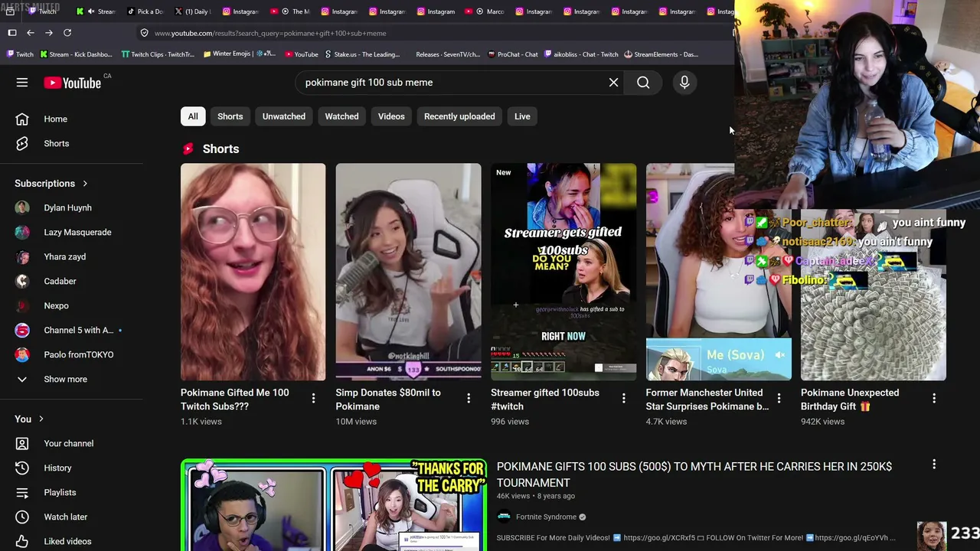Expand the Subscriptions section arrow
This screenshot has height=551, width=980.
point(85,184)
